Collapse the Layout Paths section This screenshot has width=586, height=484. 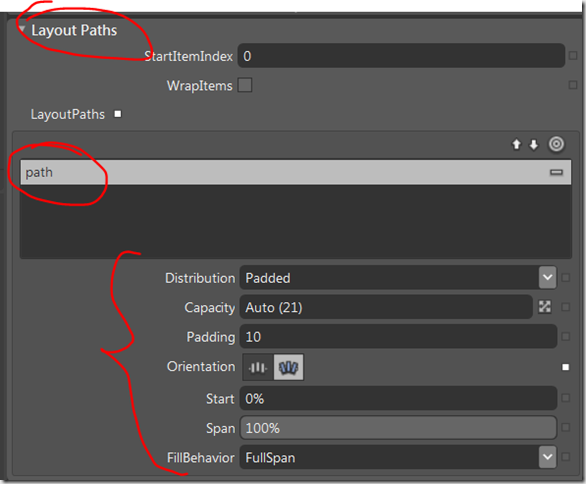(x=22, y=29)
